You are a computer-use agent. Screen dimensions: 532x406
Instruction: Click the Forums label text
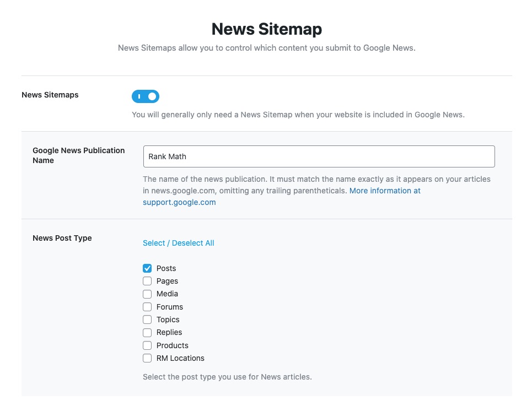[x=169, y=307]
